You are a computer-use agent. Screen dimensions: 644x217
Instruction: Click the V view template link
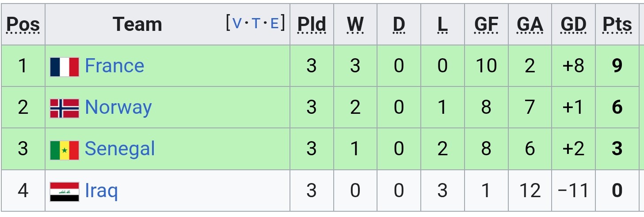(x=237, y=23)
